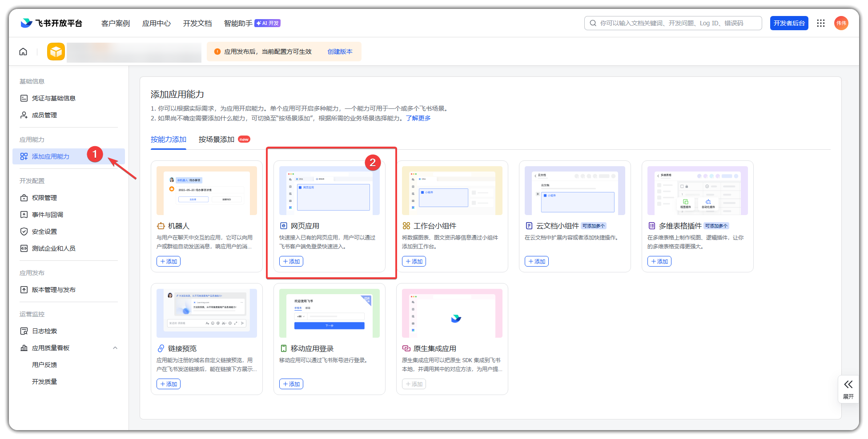Open the app grid launcher icon

tap(820, 23)
